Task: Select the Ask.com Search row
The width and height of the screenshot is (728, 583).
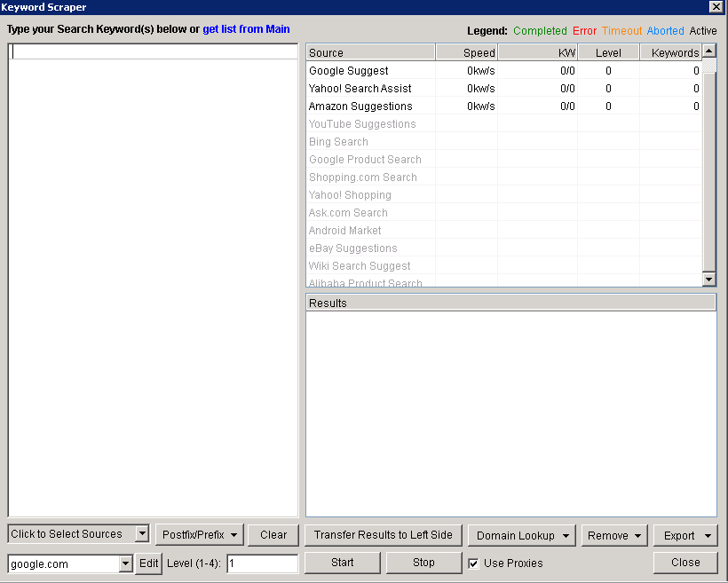Action: click(x=504, y=213)
